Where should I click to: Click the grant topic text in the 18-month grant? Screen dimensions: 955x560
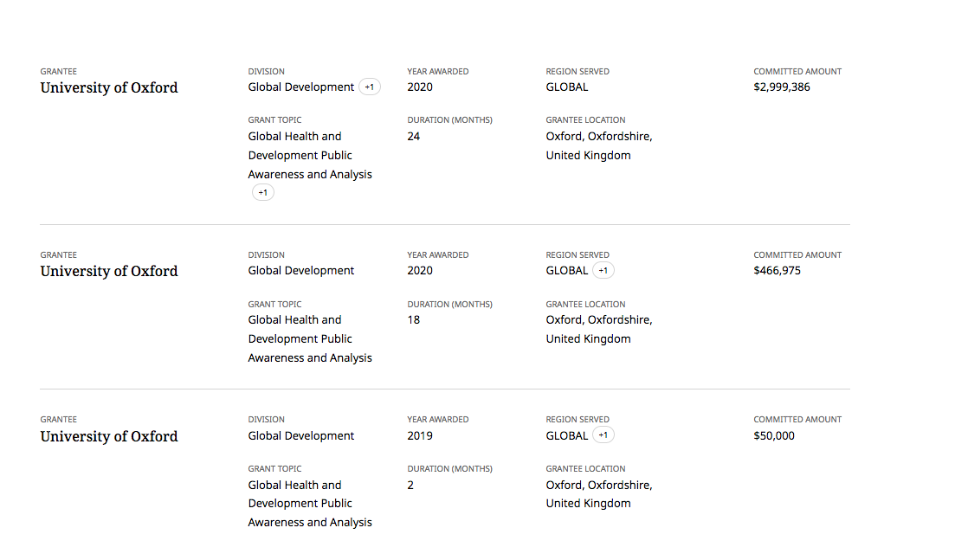pyautogui.click(x=310, y=338)
